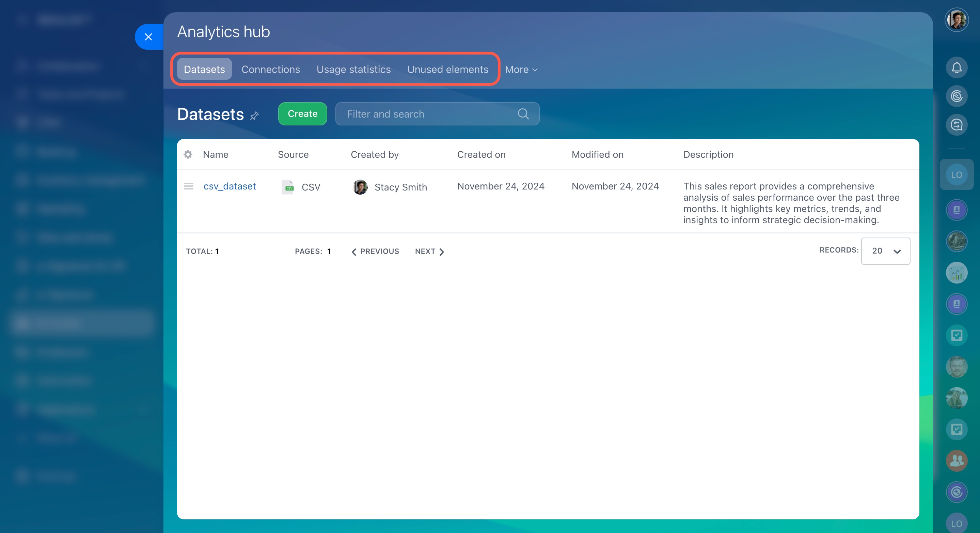Switch to the Connections tab
Screen dimensions: 980x533
click(x=270, y=69)
